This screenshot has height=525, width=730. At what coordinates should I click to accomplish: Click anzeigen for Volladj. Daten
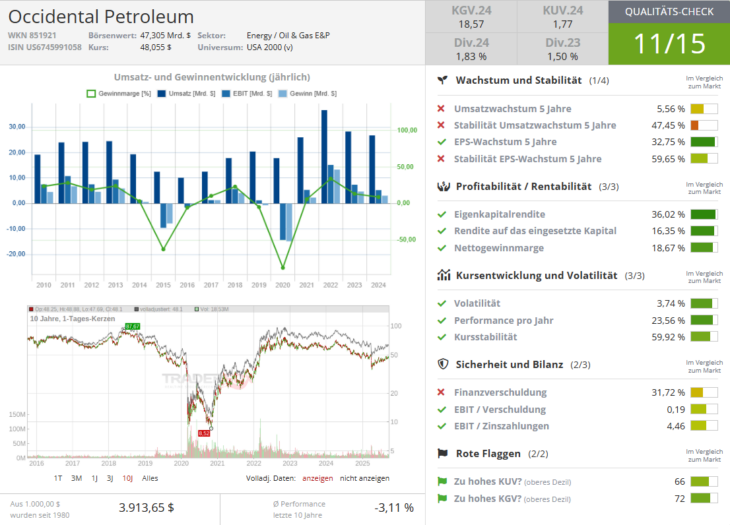tap(318, 478)
